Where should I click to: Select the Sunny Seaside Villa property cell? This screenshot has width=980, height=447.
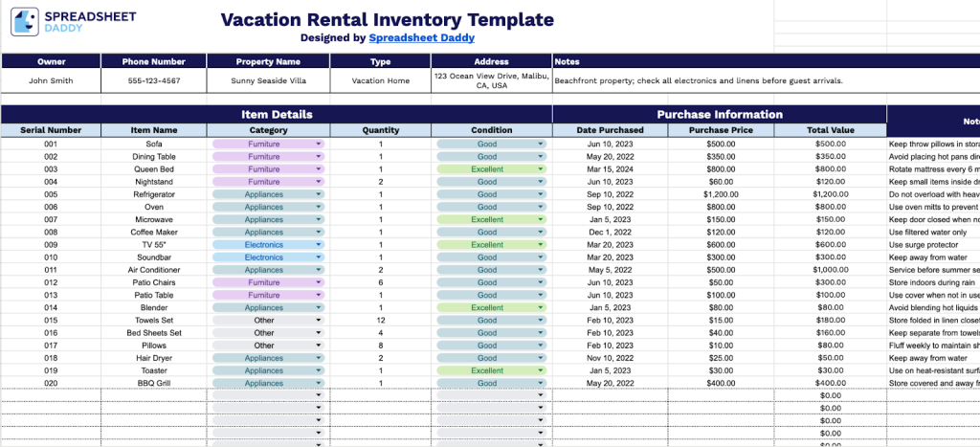(269, 81)
